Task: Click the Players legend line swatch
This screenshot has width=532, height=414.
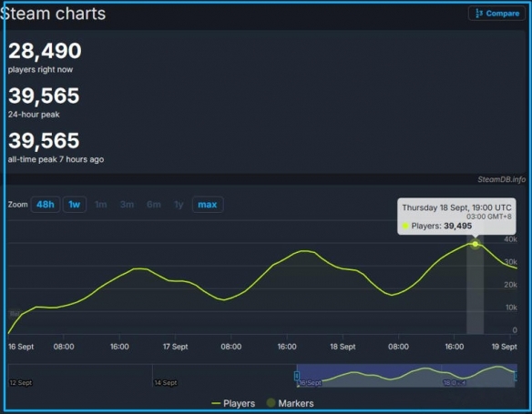Action: click(216, 403)
